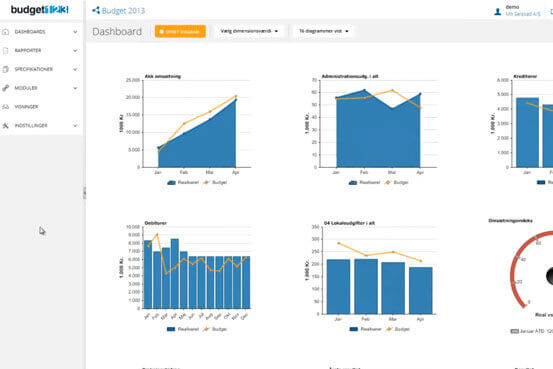Toggle Budget legend in Debitorer chart

(x=215, y=329)
